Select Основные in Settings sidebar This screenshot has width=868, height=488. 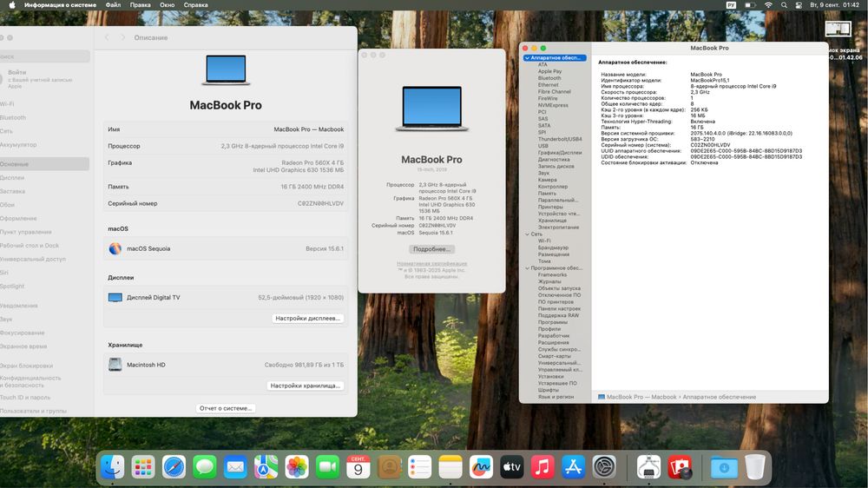point(44,164)
